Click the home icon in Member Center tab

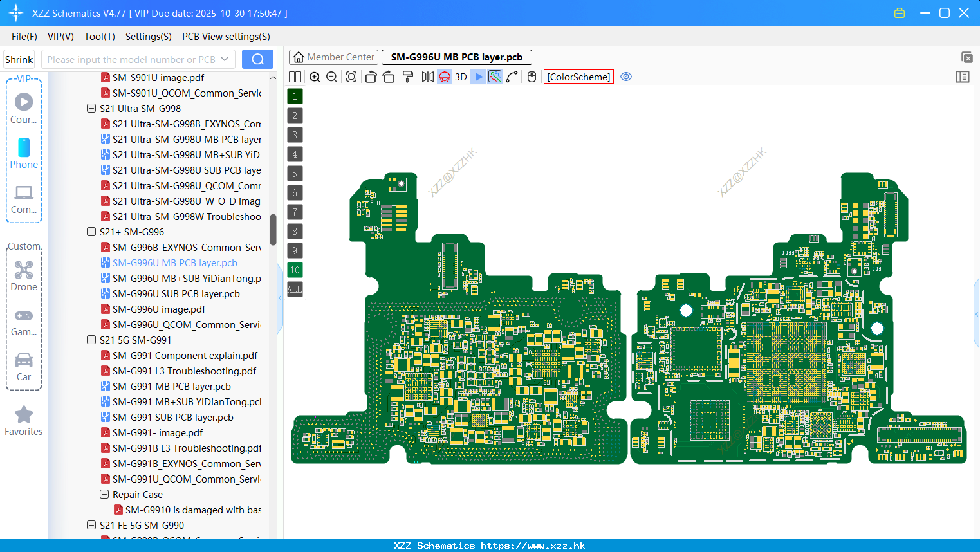[299, 57]
